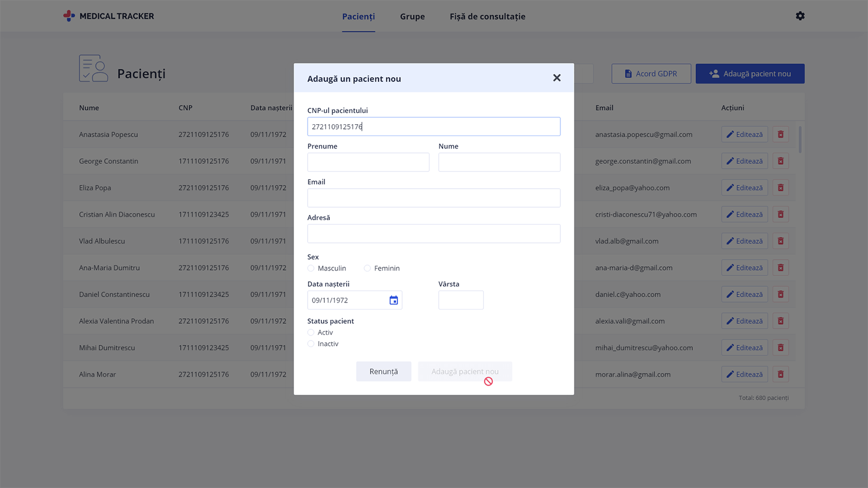The width and height of the screenshot is (868, 488).
Task: Delete patient Ana-Maria Dumitru with trash icon
Action: [781, 267]
